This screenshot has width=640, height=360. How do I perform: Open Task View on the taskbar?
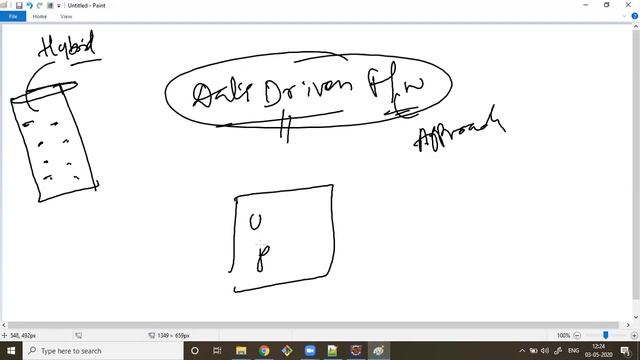click(217, 351)
